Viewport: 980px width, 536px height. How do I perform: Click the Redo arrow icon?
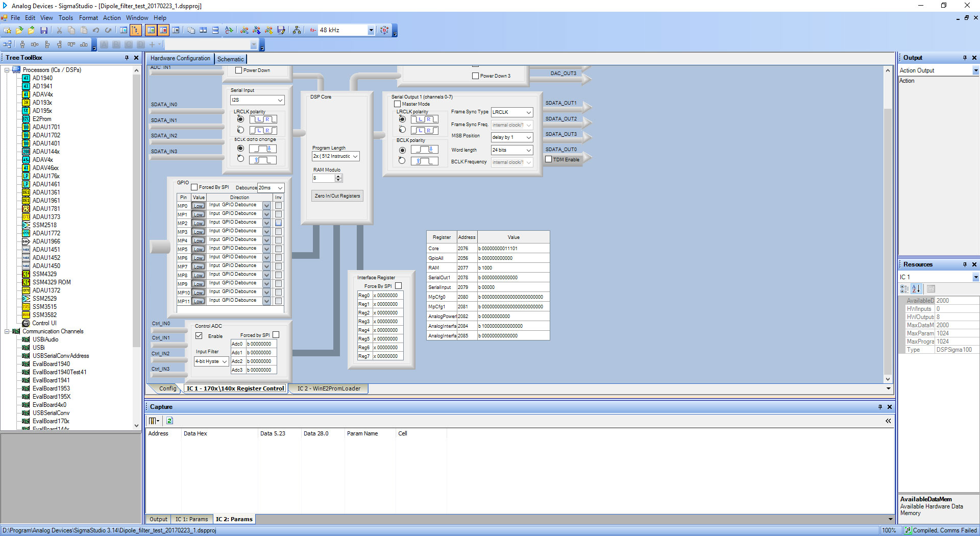[x=108, y=30]
